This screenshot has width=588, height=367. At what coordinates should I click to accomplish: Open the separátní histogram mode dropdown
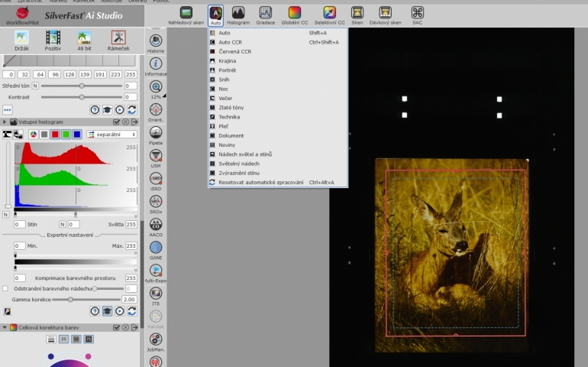(x=111, y=134)
